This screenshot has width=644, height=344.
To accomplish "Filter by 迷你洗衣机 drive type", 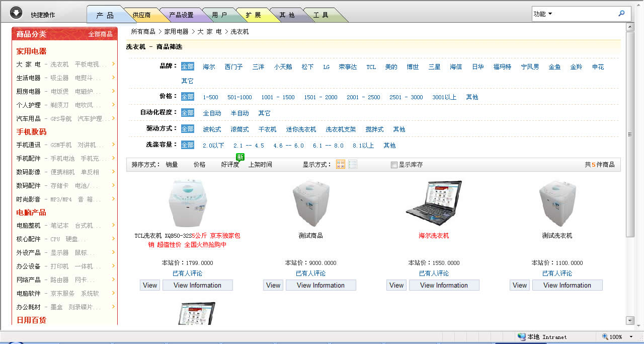I will 301,129.
